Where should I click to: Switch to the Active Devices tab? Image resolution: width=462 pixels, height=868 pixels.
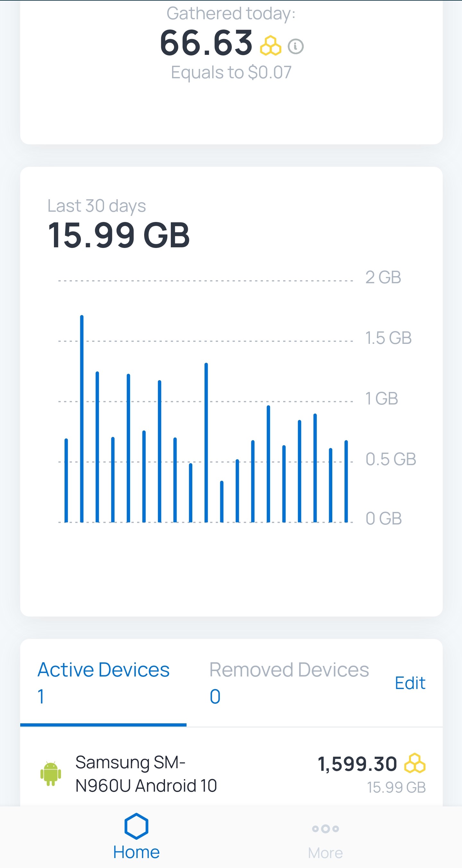click(103, 682)
